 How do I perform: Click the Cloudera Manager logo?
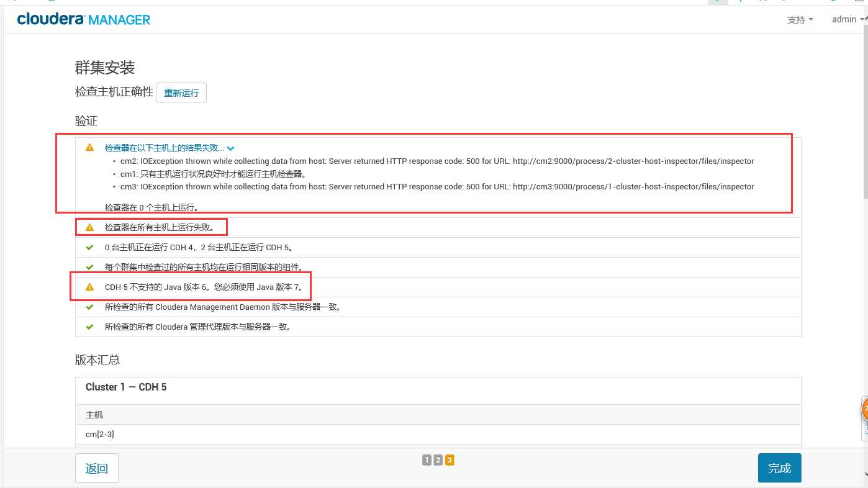click(84, 19)
